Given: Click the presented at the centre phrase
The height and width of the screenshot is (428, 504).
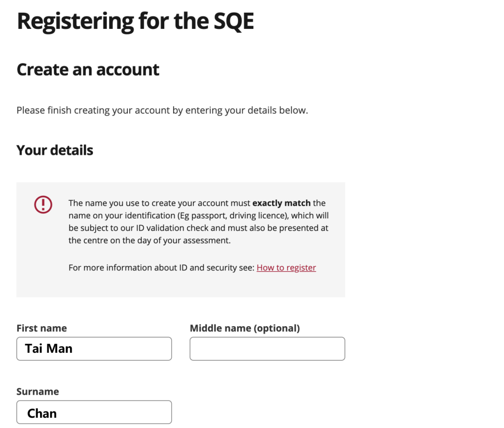Looking at the screenshot, I should point(299,228).
